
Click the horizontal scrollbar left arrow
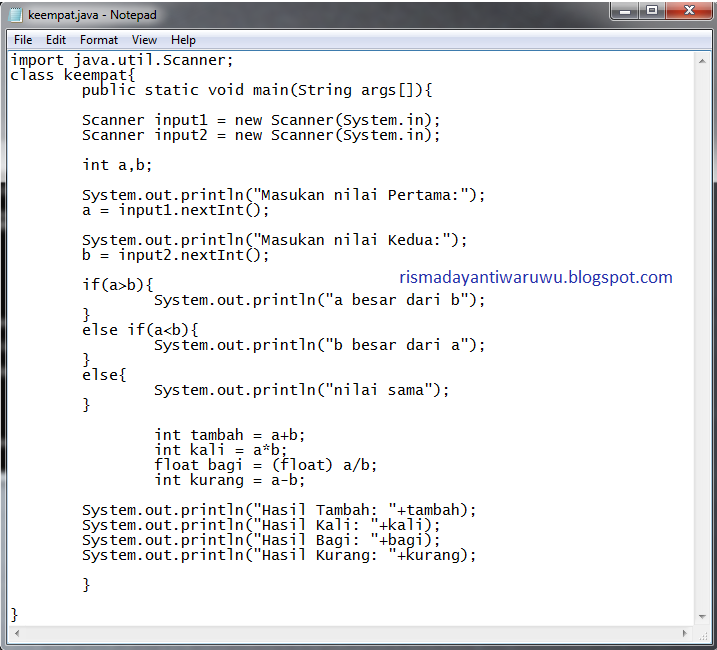point(17,634)
